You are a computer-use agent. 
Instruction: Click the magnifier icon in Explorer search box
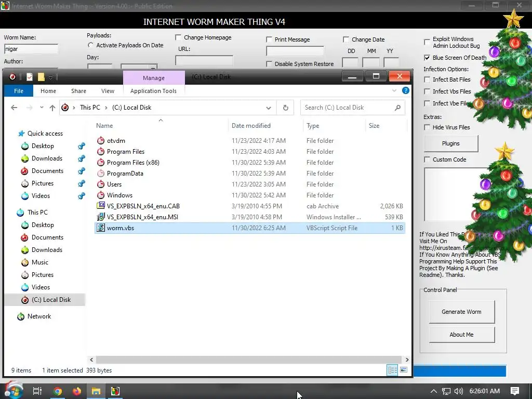397,108
